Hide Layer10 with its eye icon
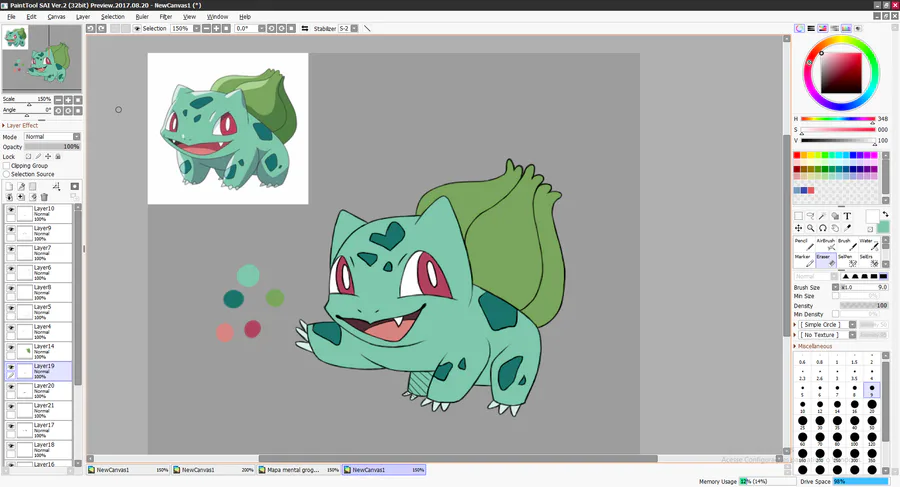 click(11, 210)
